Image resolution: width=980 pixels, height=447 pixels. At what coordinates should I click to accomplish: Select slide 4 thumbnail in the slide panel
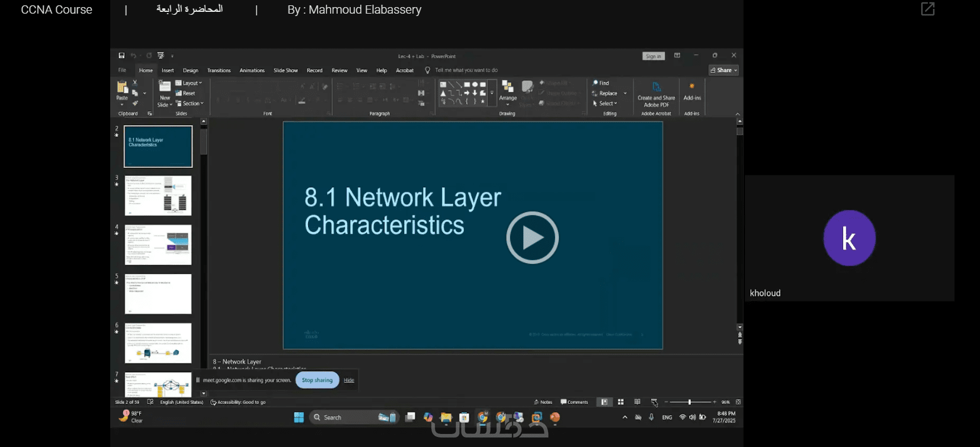tap(158, 245)
